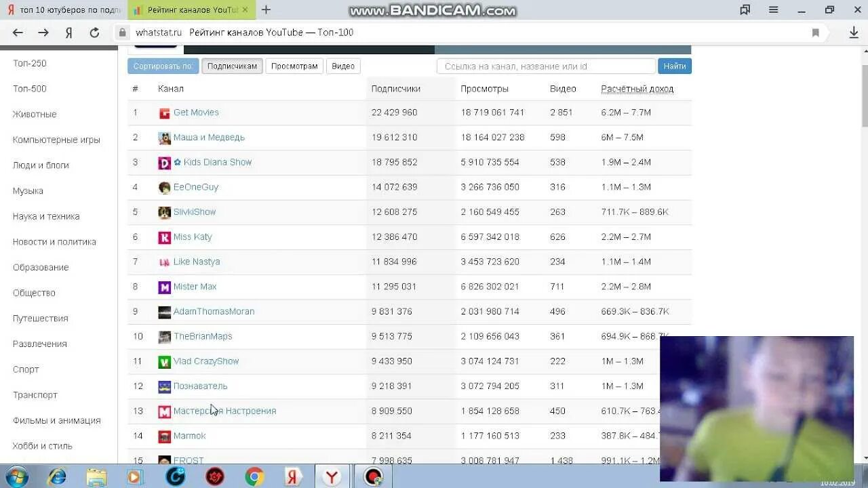Open Yandex home via the Я icon
The width and height of the screenshot is (868, 488).
click(x=68, y=33)
